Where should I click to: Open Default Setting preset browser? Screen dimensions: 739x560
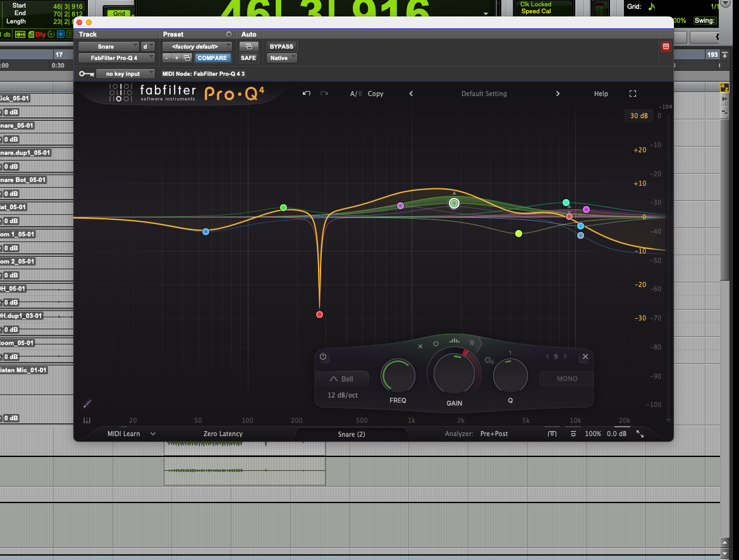[484, 94]
